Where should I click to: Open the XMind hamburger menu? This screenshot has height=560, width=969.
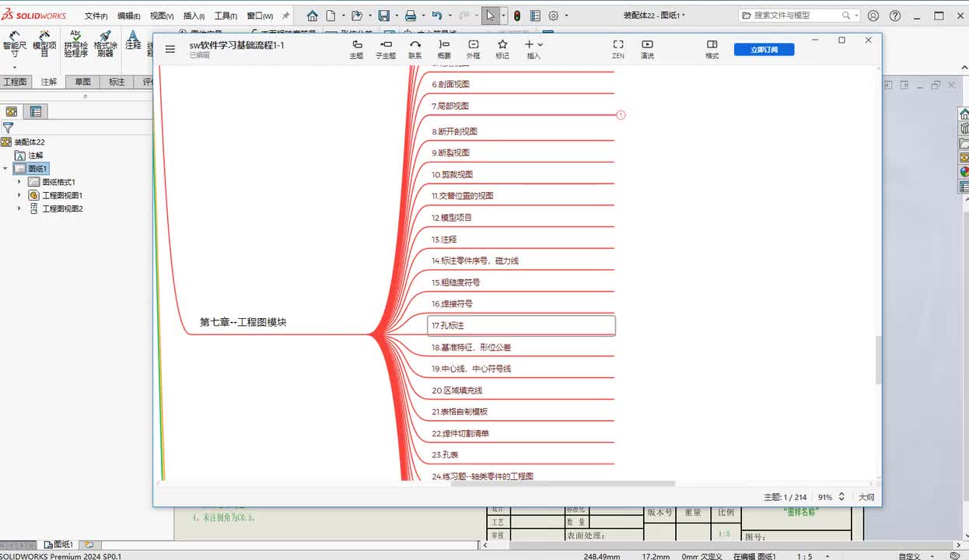click(170, 49)
